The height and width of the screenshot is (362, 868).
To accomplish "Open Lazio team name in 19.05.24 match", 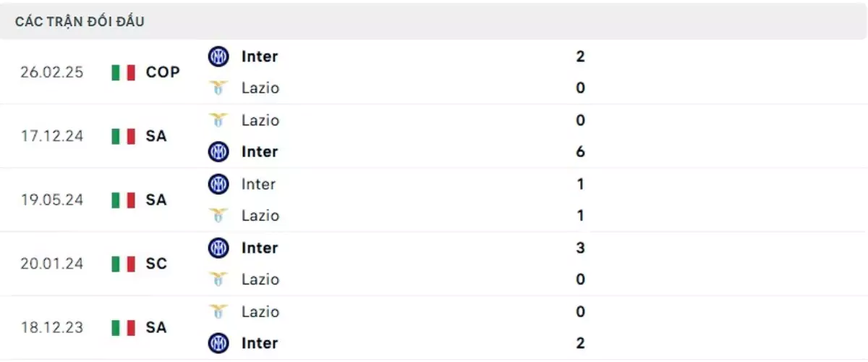I will 260,216.
